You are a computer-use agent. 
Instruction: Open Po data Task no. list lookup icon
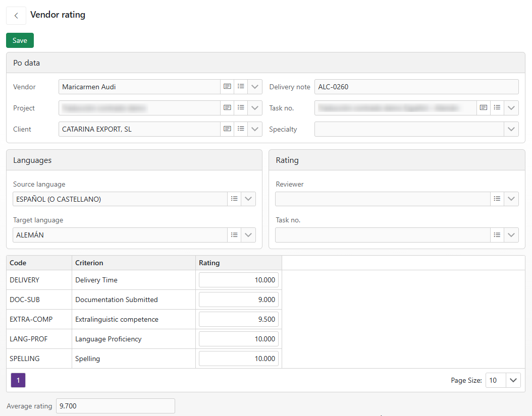[497, 107]
